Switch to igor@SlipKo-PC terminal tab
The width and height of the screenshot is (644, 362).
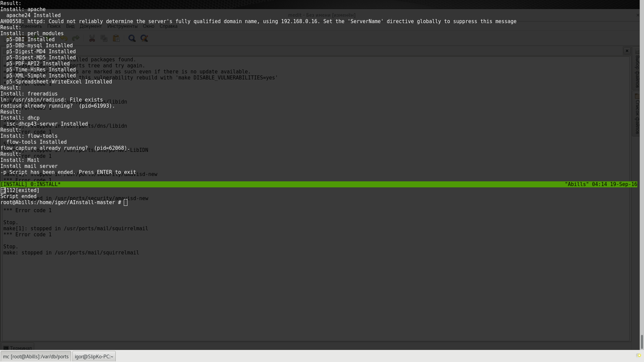(x=94, y=356)
